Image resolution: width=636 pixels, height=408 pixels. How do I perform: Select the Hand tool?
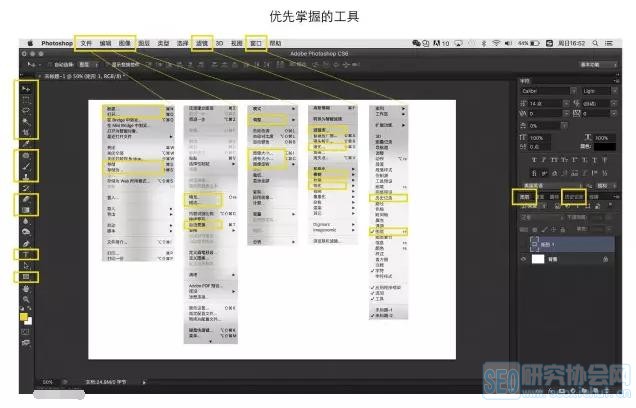(x=26, y=289)
